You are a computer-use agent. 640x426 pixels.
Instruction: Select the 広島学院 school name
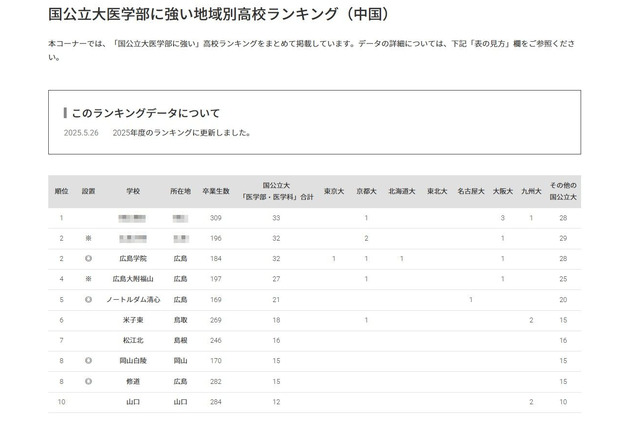tap(133, 258)
